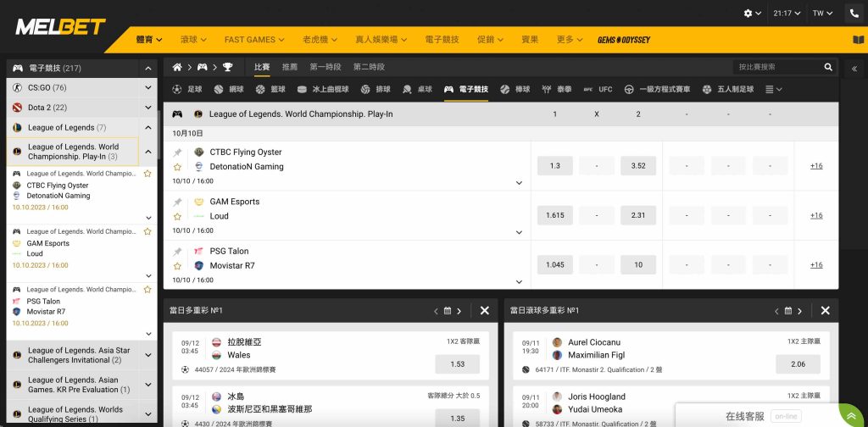
Task: Favorite CTBC Flying Oyster match in main list
Action: coord(177,167)
